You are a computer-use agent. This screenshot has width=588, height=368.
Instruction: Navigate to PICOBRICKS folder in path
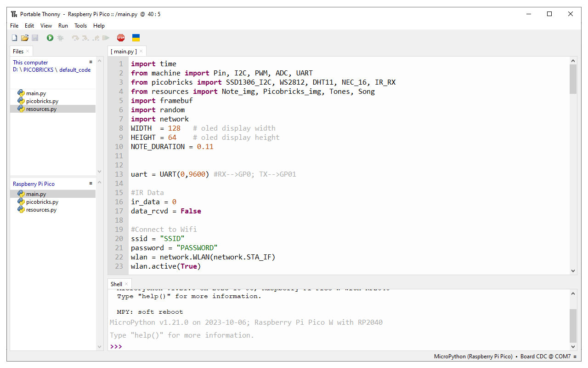(39, 70)
